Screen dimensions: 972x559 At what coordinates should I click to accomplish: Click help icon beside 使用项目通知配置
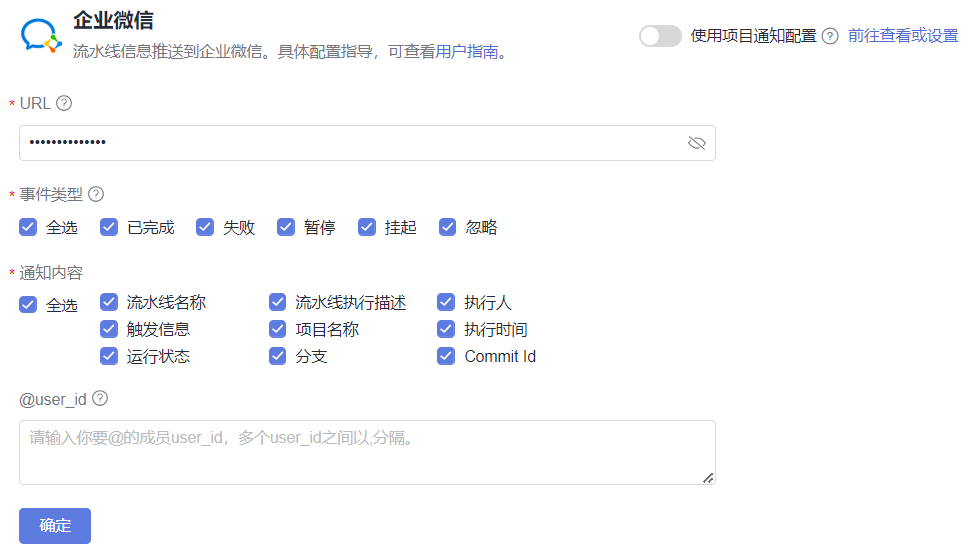point(830,36)
